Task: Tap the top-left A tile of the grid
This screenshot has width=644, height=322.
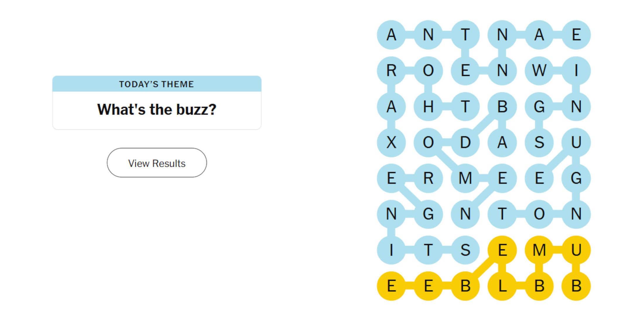Action: pos(391,35)
